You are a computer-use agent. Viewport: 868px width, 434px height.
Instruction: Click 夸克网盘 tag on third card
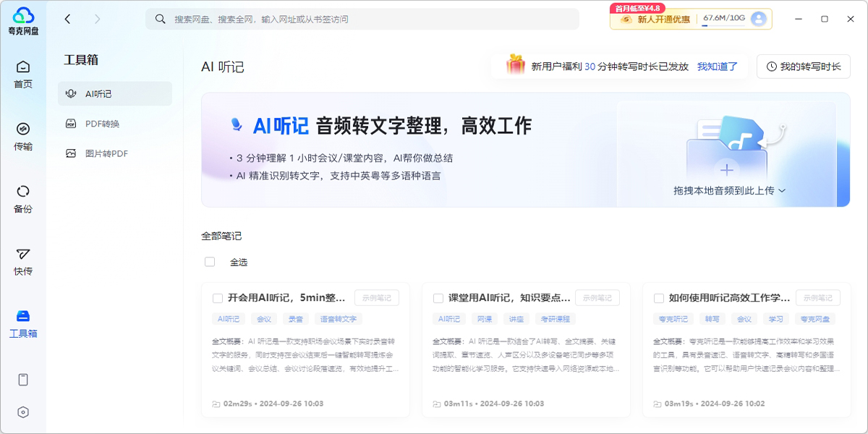click(815, 319)
